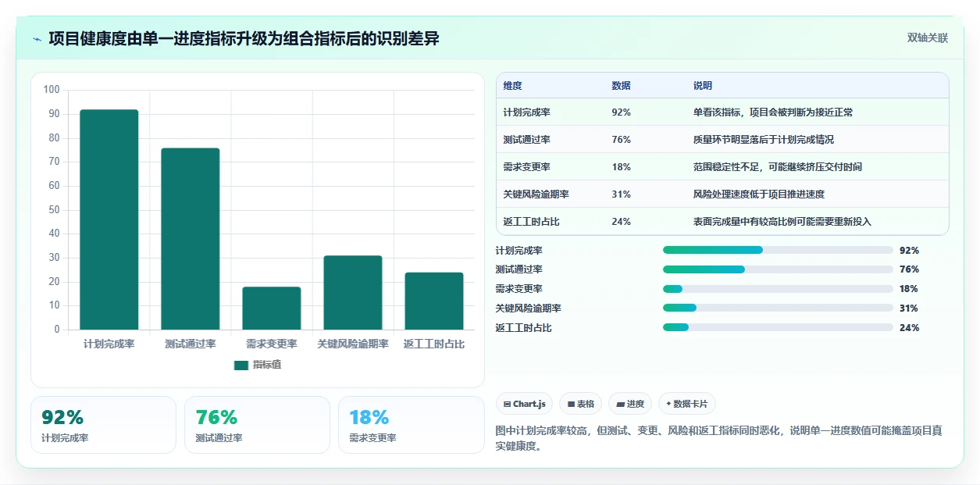Image resolution: width=980 pixels, height=485 pixels.
Task: Open the 92% 计划完成率 stat card
Action: point(104,425)
